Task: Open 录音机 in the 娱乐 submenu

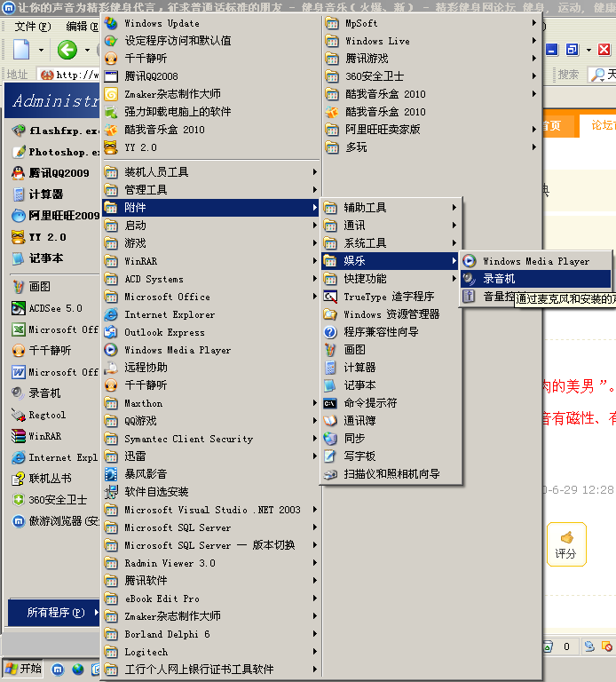Action: point(535,279)
